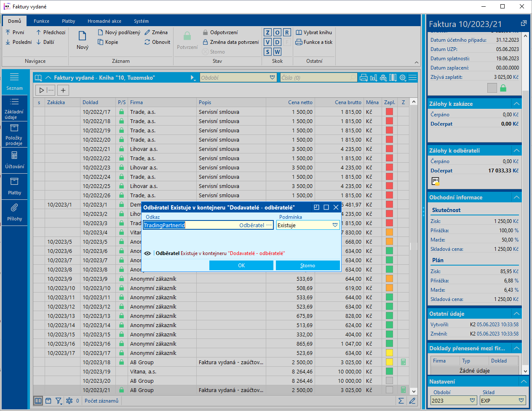Viewport: 532px width, 411px height.
Task: Click the Vybrat knihu book icon
Action: click(x=299, y=32)
